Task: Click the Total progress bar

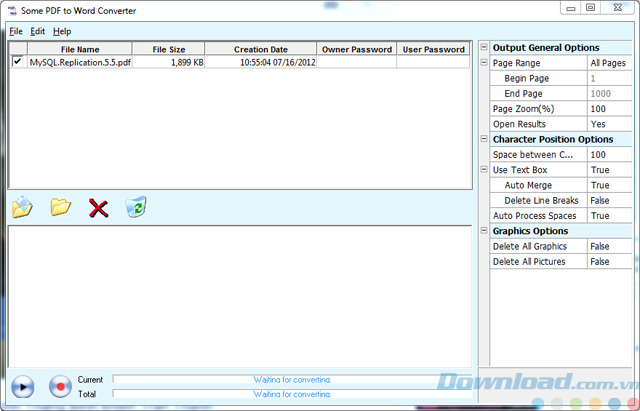Action: (292, 394)
